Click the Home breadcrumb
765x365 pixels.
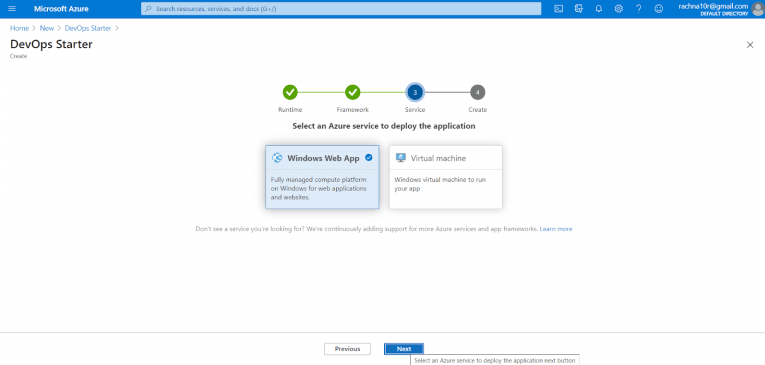(x=19, y=28)
